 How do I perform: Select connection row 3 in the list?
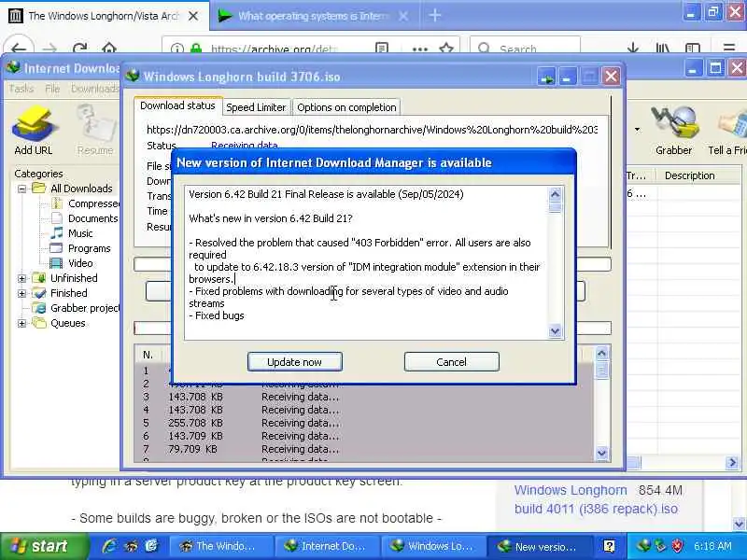[x=364, y=397]
